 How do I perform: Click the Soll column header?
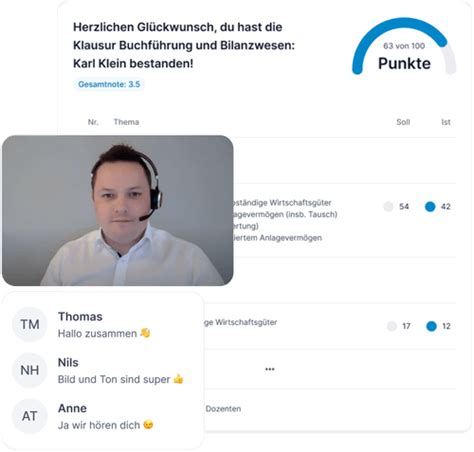point(403,122)
